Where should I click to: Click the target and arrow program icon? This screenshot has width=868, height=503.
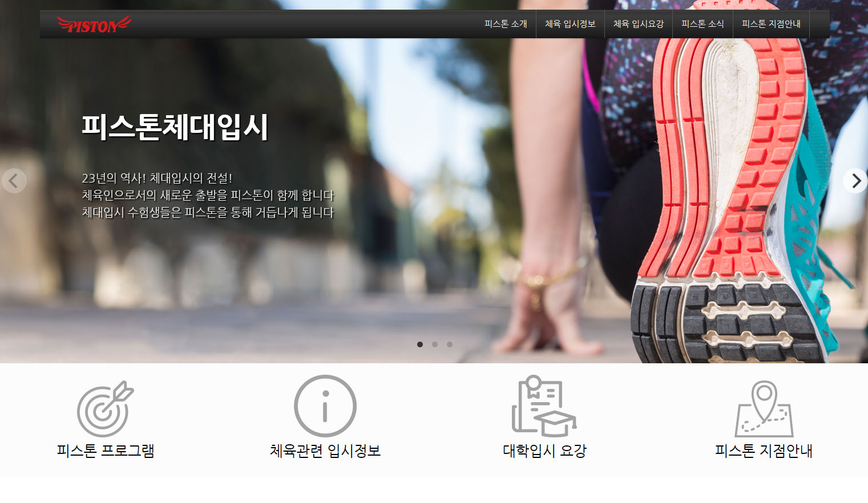point(105,408)
